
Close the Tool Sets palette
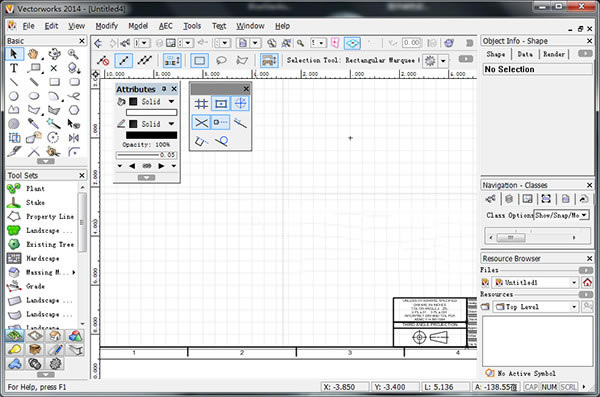(82, 175)
